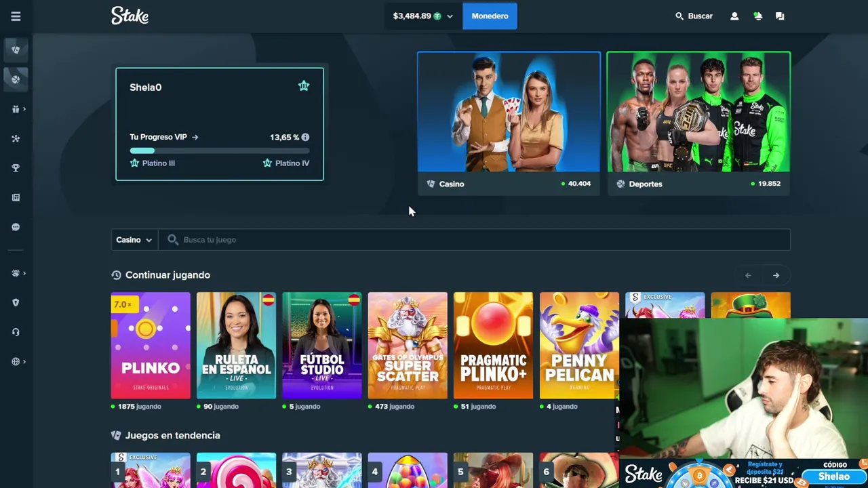Click the user profile icon in the header
This screenshot has width=868, height=488.
tap(734, 16)
